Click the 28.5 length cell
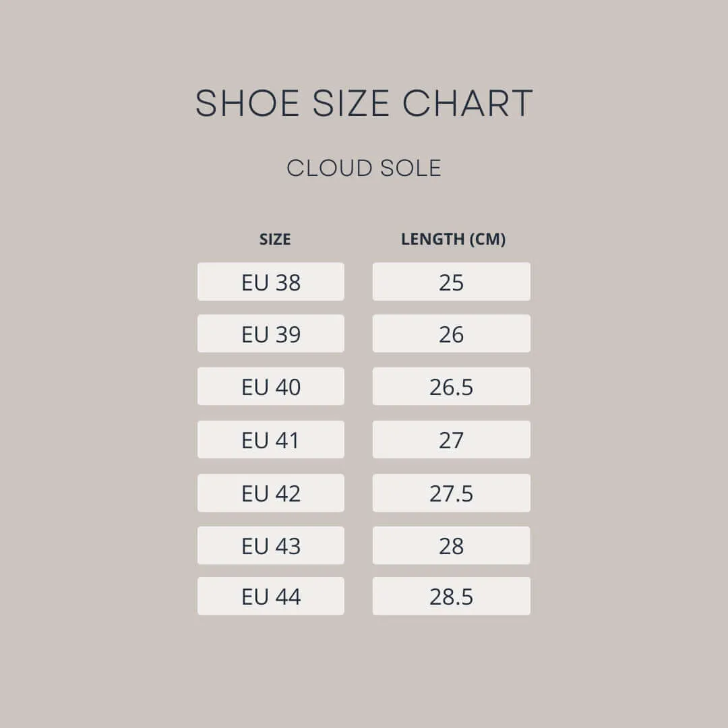Screen dimensions: 728x728 click(452, 596)
